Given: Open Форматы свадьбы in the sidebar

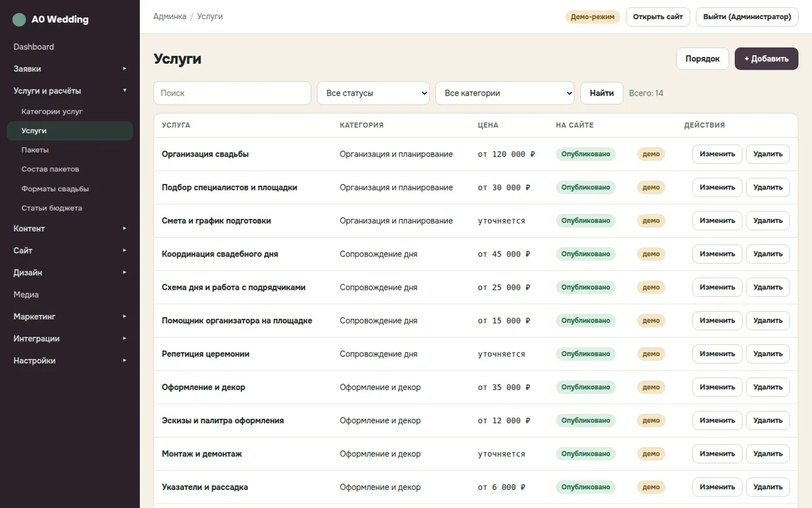Looking at the screenshot, I should pyautogui.click(x=70, y=189).
